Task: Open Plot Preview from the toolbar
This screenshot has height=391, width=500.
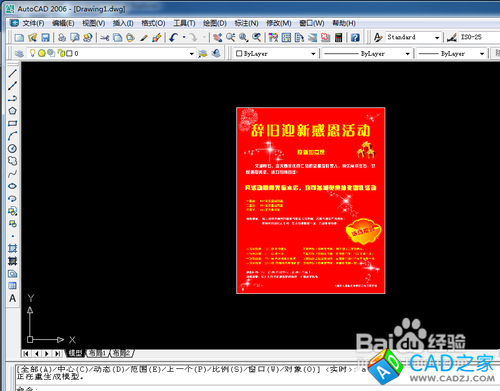Action: (x=75, y=37)
